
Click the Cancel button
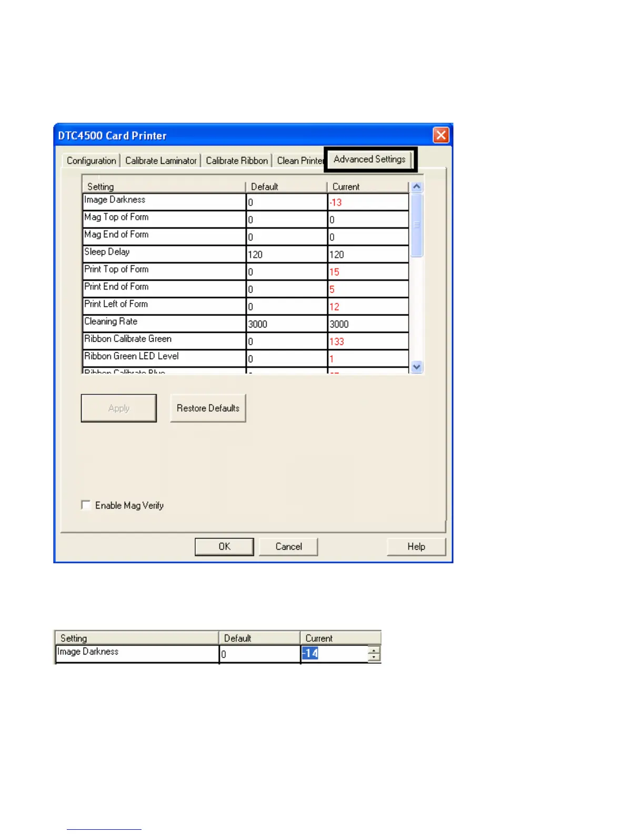tap(289, 547)
